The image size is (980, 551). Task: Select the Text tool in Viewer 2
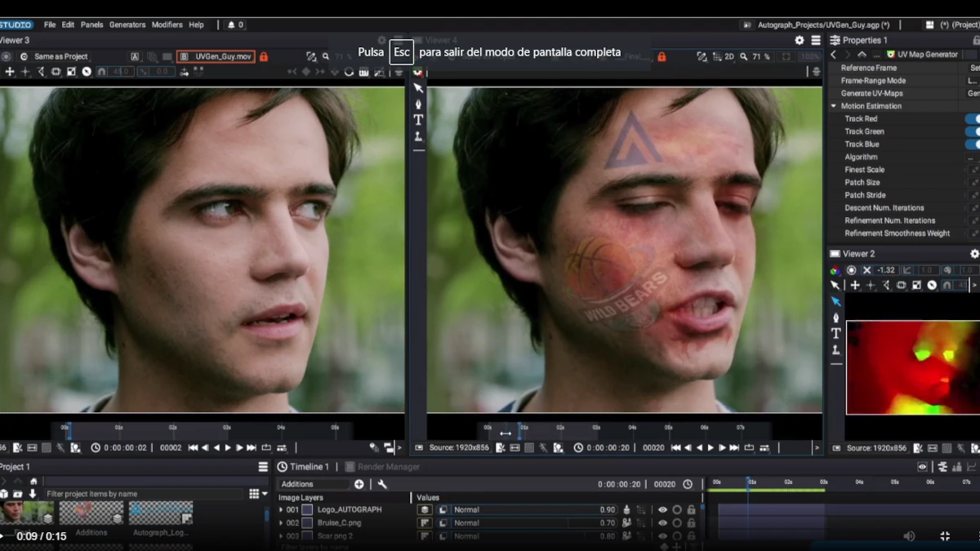click(x=835, y=333)
